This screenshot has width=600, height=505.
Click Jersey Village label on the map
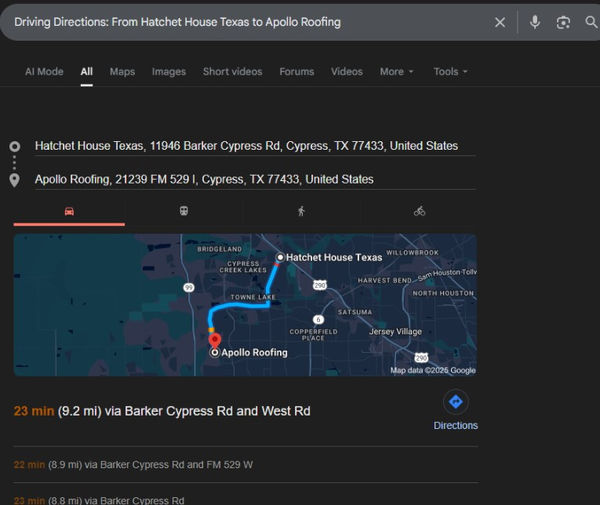pos(395,332)
